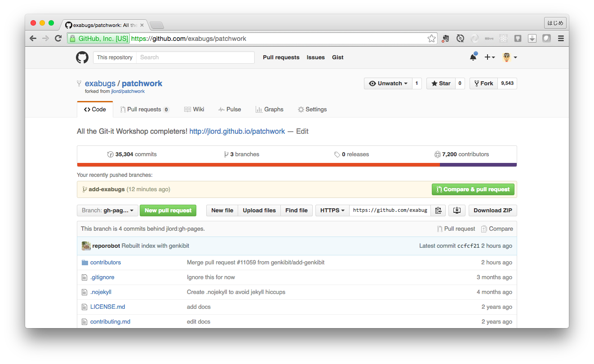Switch to the Code tab
Image resolution: width=594 pixels, height=364 pixels.
point(95,110)
